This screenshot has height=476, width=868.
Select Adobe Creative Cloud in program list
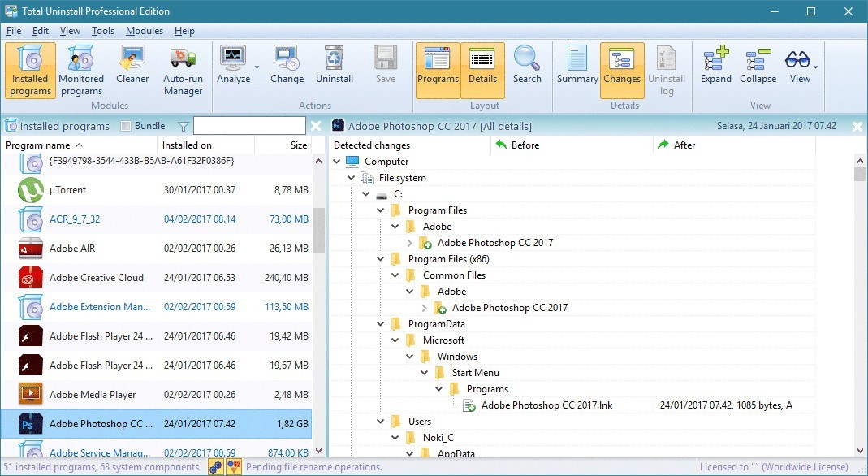96,278
